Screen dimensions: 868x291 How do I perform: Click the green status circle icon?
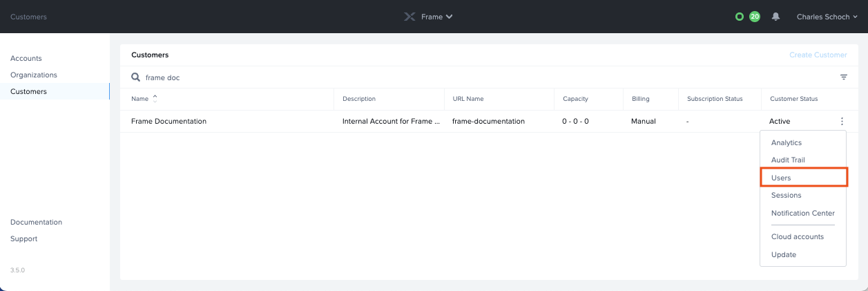[740, 17]
